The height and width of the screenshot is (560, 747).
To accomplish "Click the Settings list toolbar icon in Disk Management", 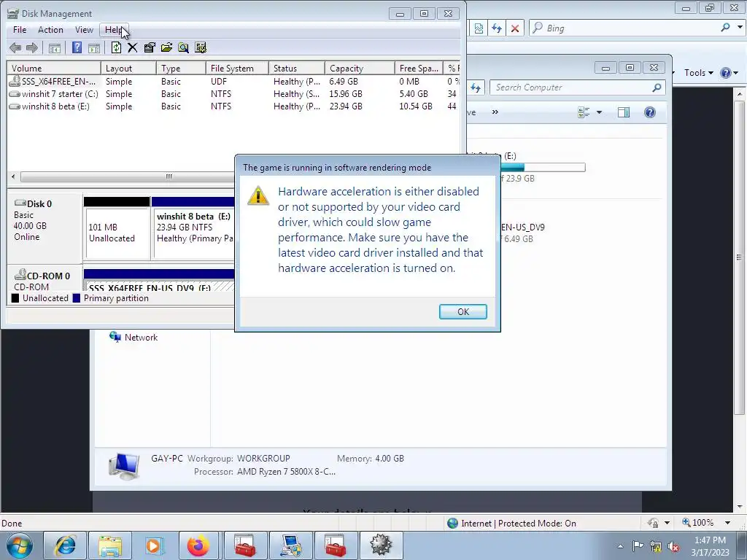I will tap(201, 47).
